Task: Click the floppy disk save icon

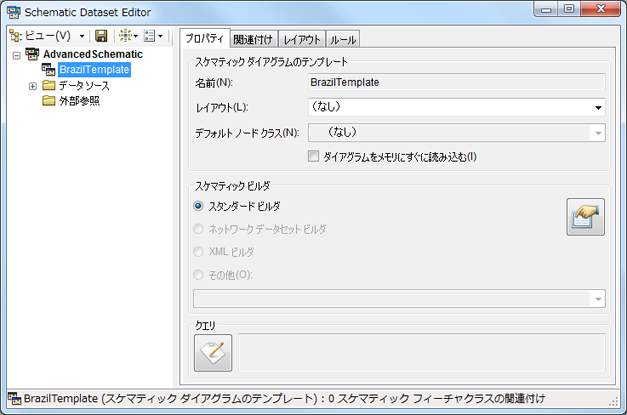Action: [101, 36]
